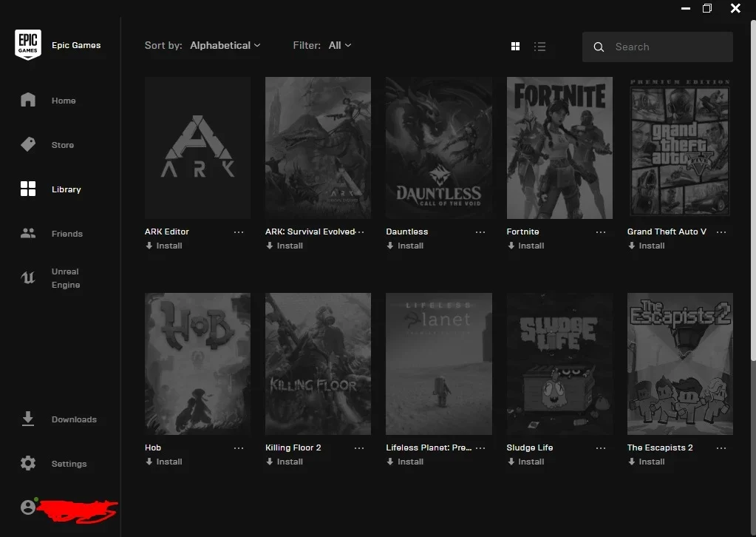Click the Lifeless Planet cover thumbnail
Image resolution: width=756 pixels, height=537 pixels.
439,364
